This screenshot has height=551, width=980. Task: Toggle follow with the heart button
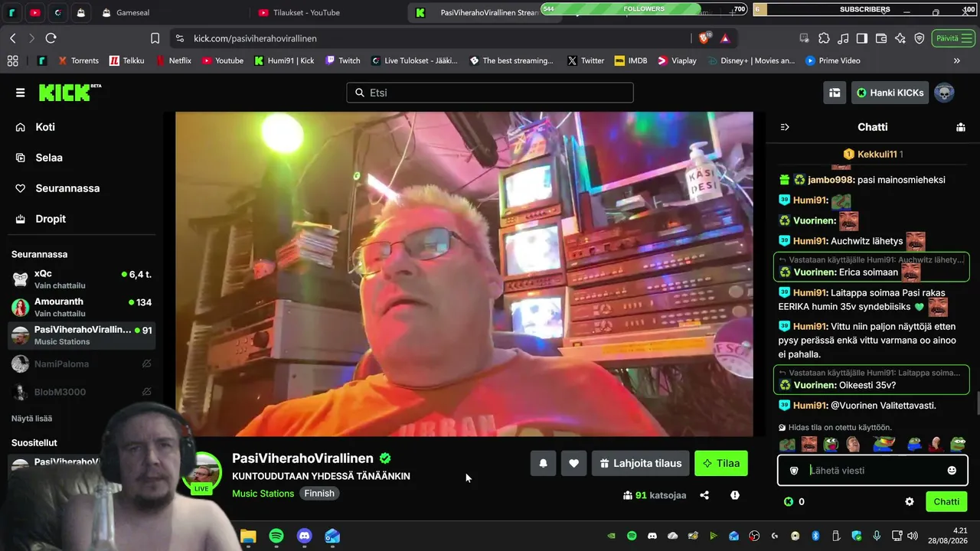point(573,463)
